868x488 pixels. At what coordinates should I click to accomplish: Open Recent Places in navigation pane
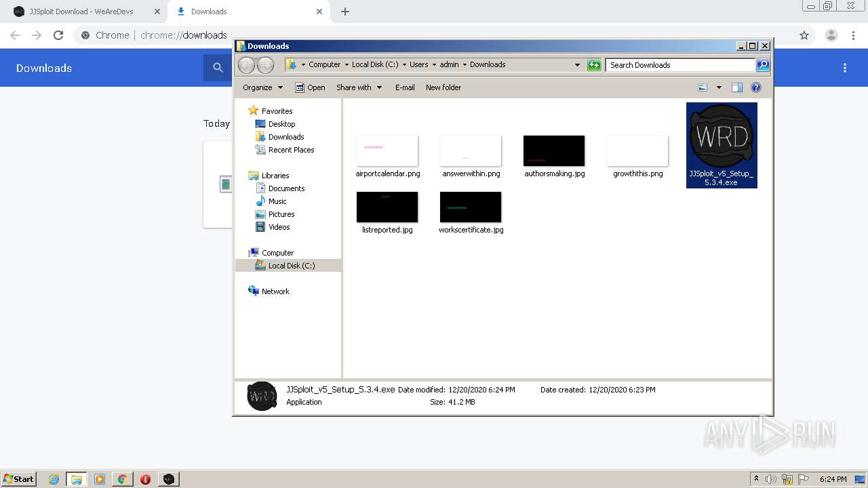[291, 150]
